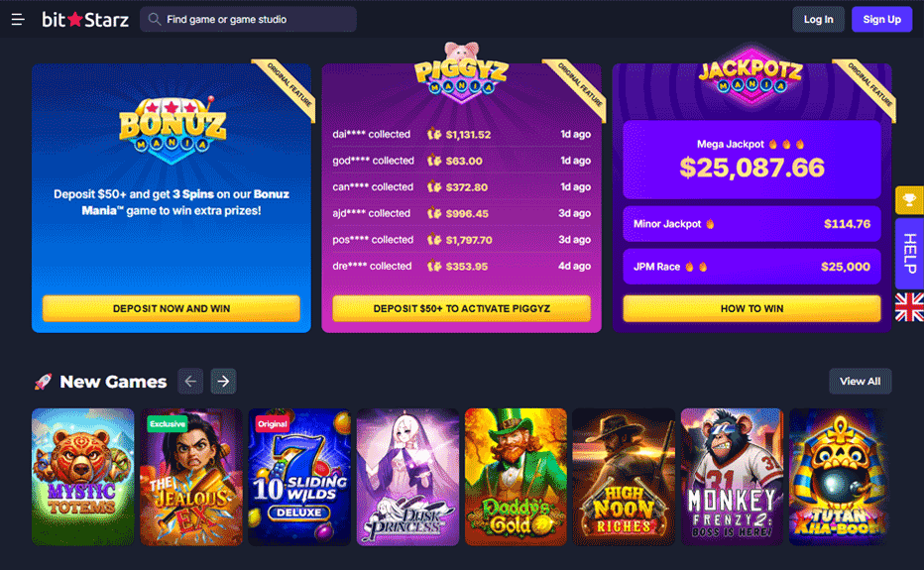The image size is (924, 570).
Task: Click the bitStarz logo
Action: (x=85, y=20)
